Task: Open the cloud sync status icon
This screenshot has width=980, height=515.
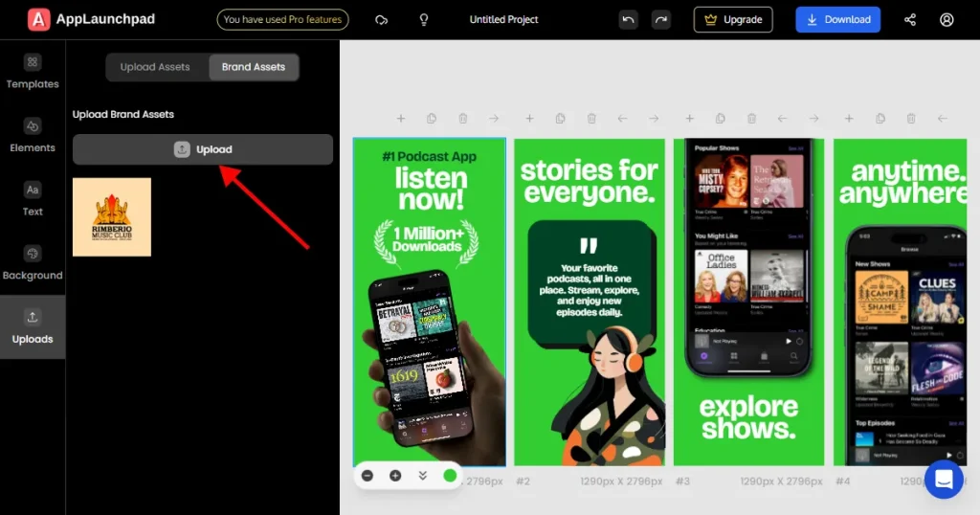Action: [381, 20]
